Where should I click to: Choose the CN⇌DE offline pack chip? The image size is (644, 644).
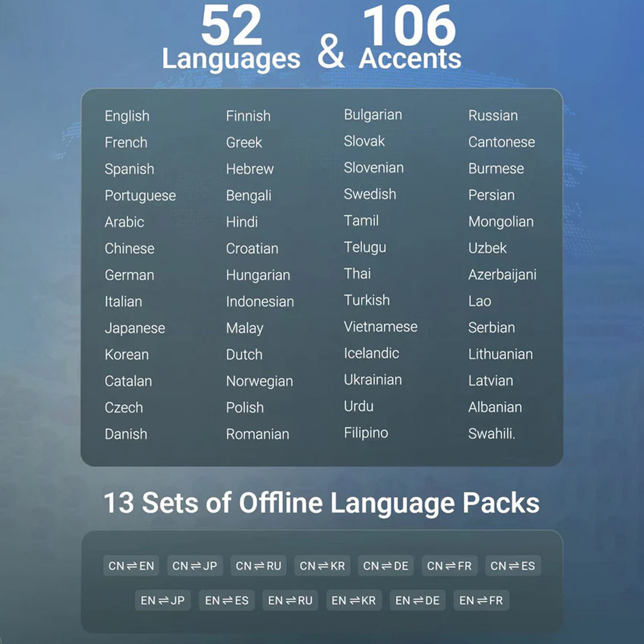[x=386, y=566]
